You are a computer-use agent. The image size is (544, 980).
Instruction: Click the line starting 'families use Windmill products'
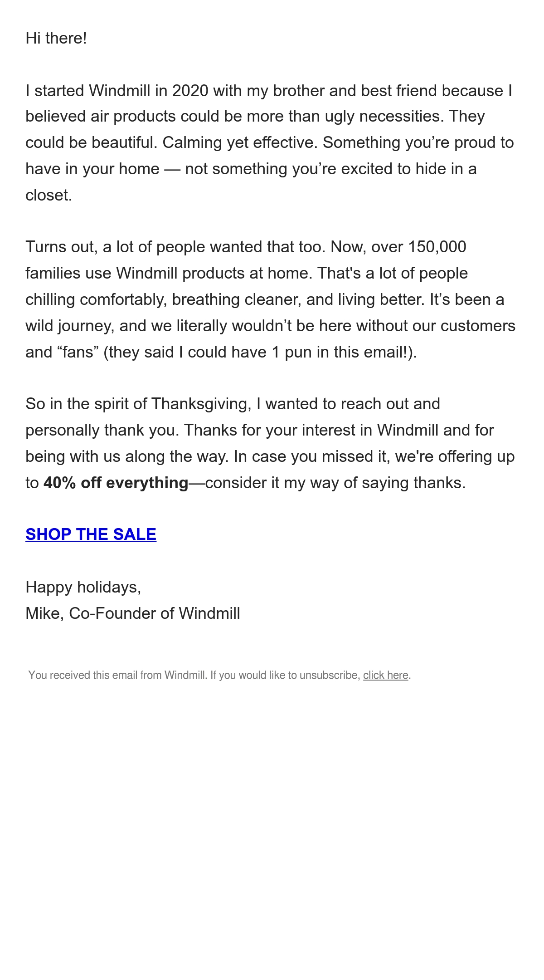pyautogui.click(x=247, y=273)
